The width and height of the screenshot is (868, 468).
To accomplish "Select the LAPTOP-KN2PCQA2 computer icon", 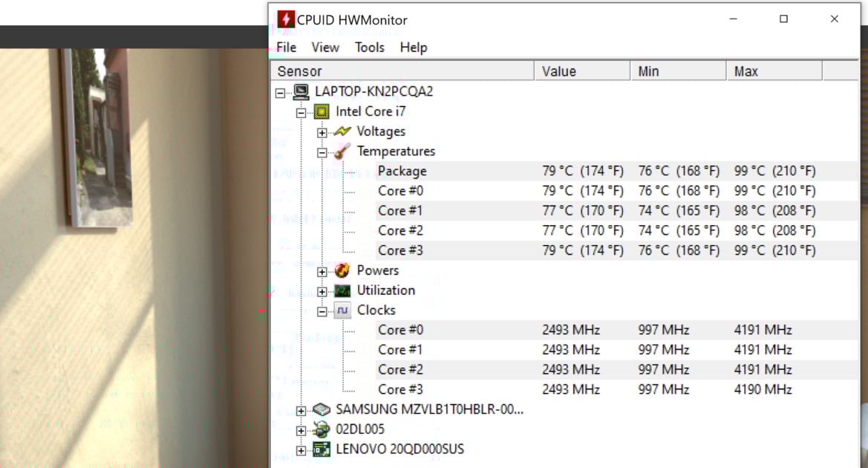I will [301, 91].
